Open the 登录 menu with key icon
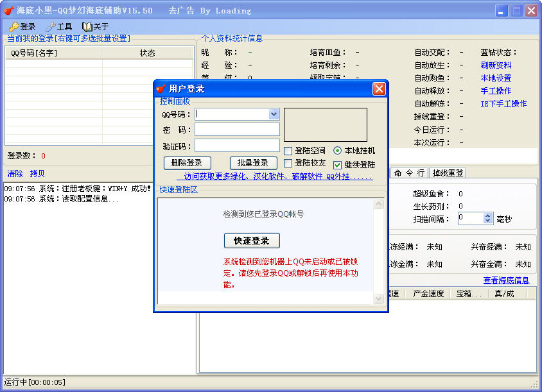This screenshot has height=392, width=542. tap(22, 26)
